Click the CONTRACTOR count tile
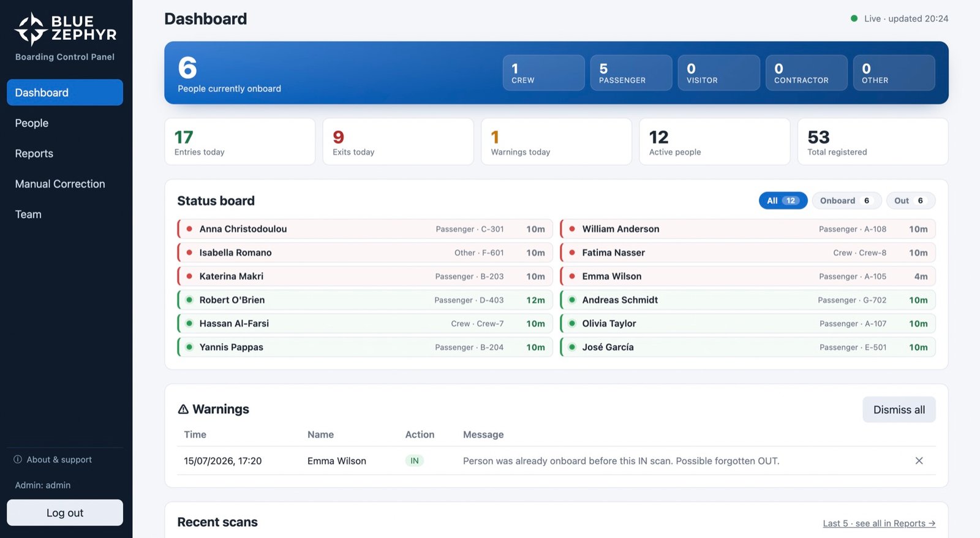 point(806,73)
